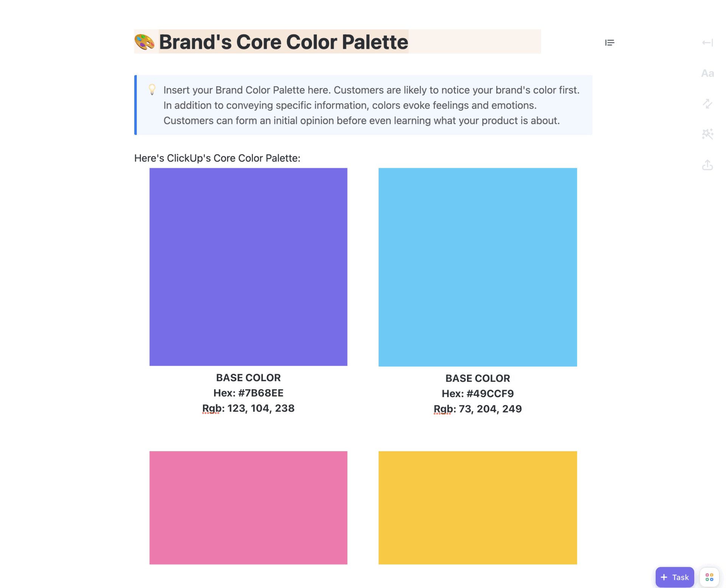The height and width of the screenshot is (588, 726).
Task: Share the document using the export icon
Action: [707, 165]
